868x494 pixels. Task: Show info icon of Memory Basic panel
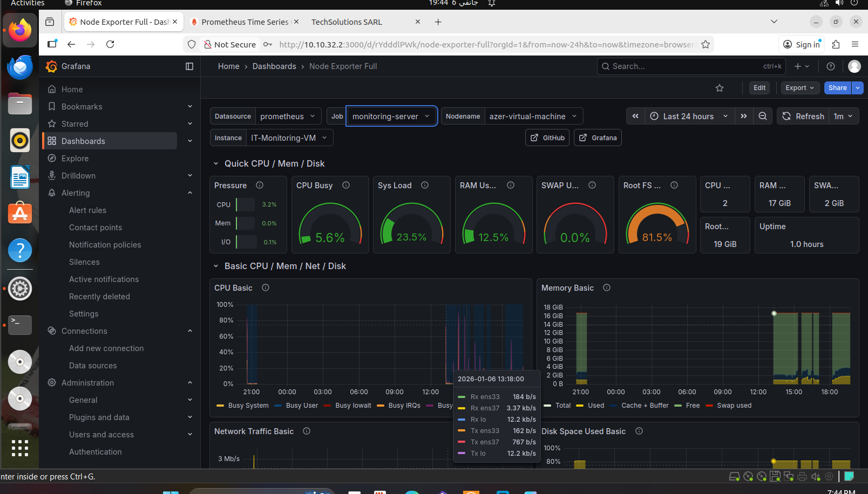(x=607, y=287)
